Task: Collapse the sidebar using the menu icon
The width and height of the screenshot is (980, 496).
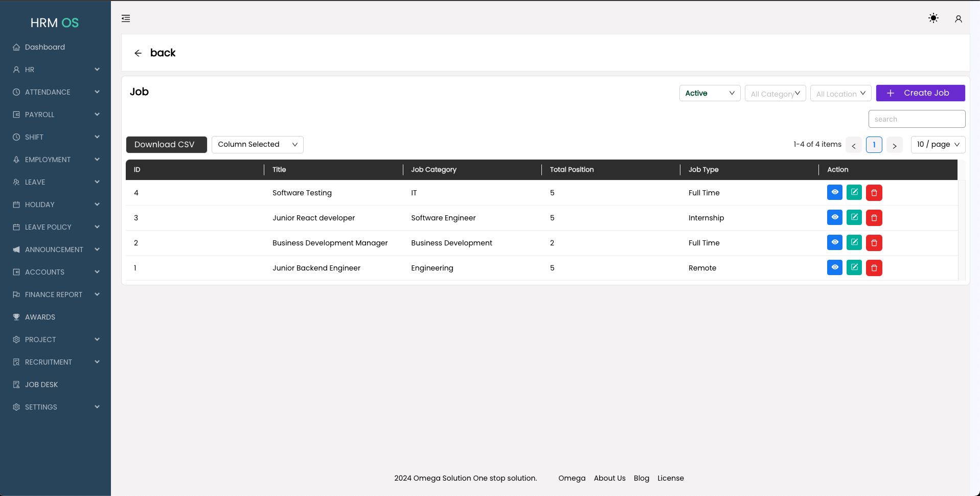Action: pos(126,19)
